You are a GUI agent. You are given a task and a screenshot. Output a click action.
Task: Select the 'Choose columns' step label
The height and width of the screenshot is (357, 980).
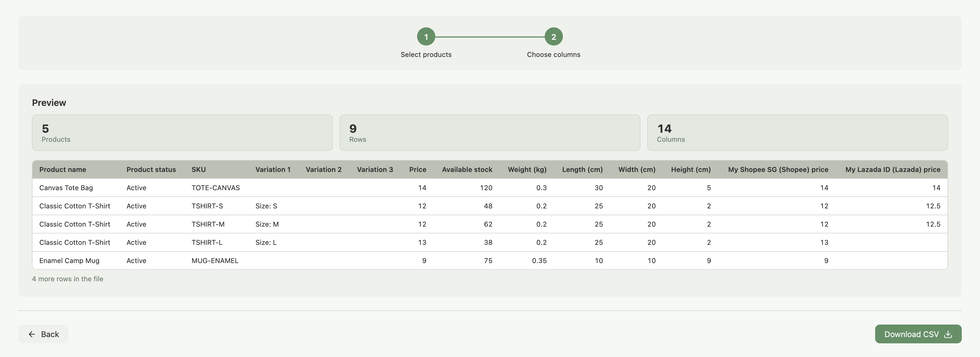[x=554, y=54]
